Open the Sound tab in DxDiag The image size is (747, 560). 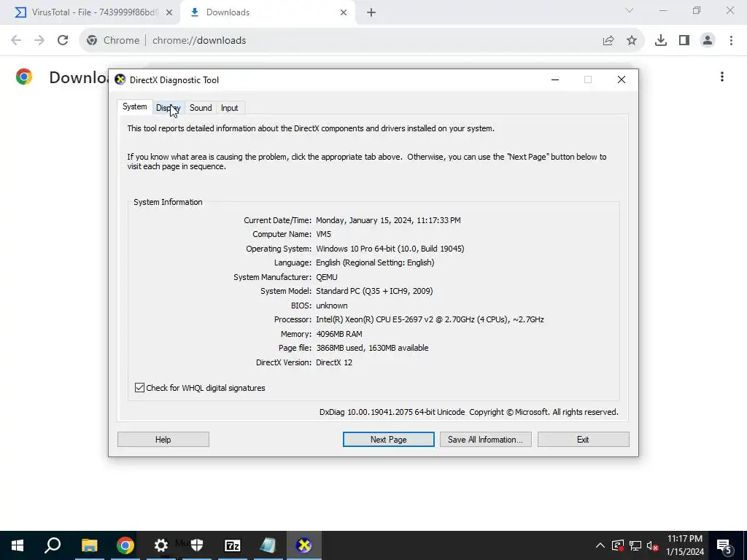(201, 108)
